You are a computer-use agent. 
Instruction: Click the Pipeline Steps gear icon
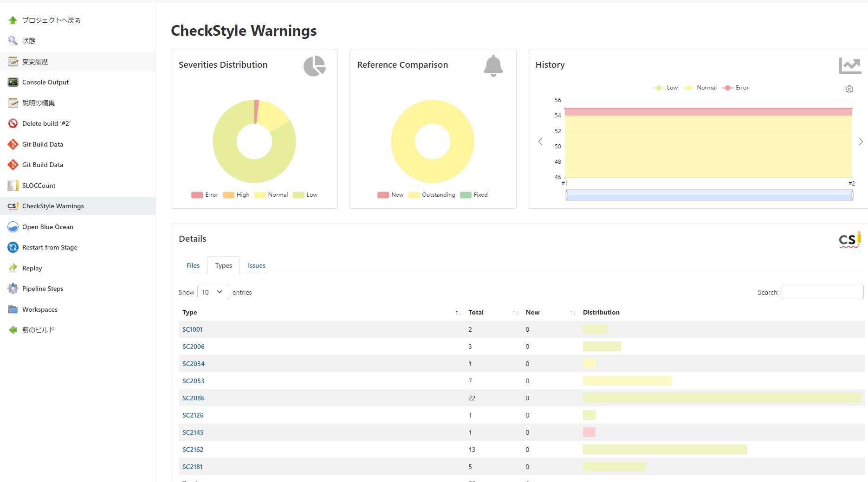[x=13, y=289]
